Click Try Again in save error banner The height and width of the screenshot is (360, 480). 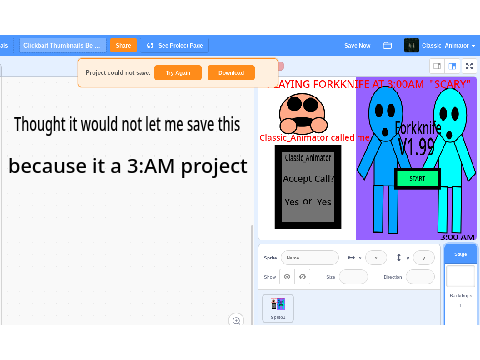coord(178,73)
